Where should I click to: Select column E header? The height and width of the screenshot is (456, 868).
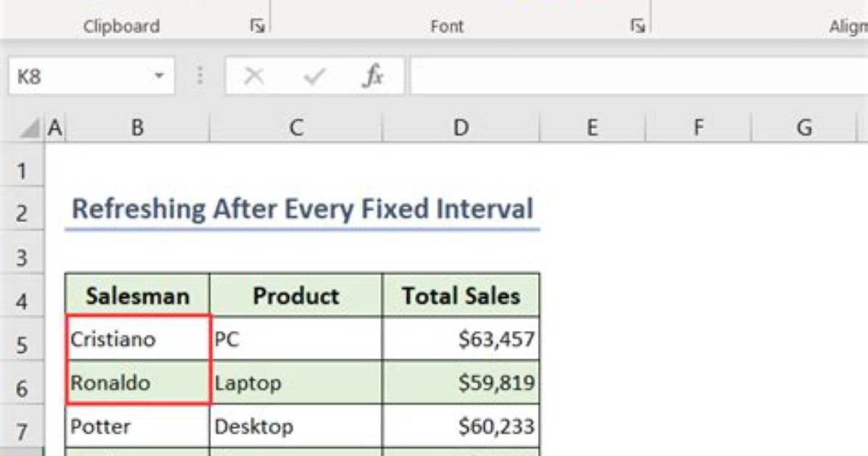click(592, 128)
